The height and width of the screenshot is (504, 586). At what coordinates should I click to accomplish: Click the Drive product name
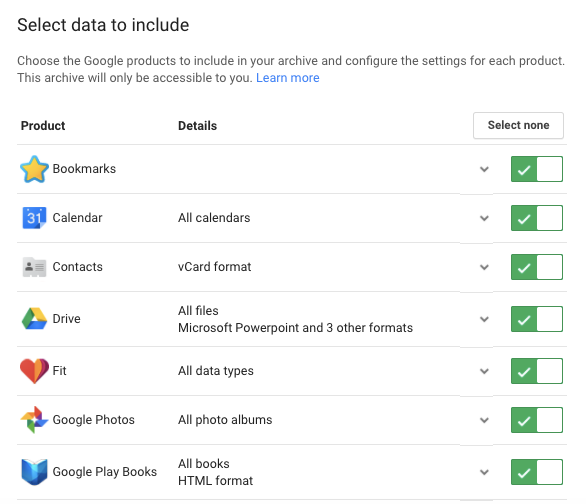pyautogui.click(x=67, y=319)
